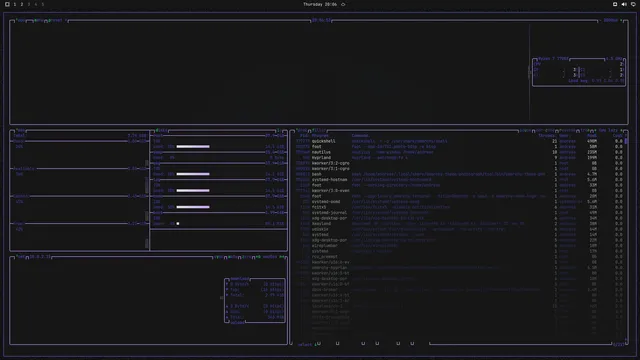Image resolution: width=640 pixels, height=360 pixels.
Task: Switch to workspace 3
Action: [29, 4]
